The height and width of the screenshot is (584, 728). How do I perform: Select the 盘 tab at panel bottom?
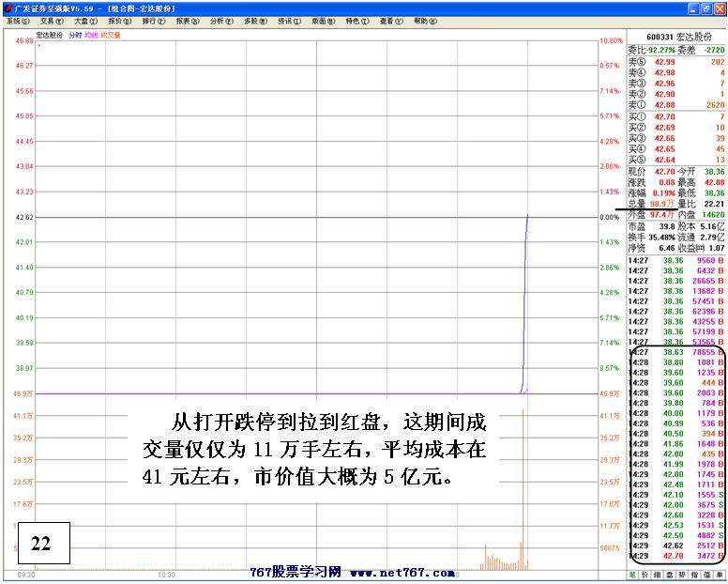pyautogui.click(x=670, y=575)
